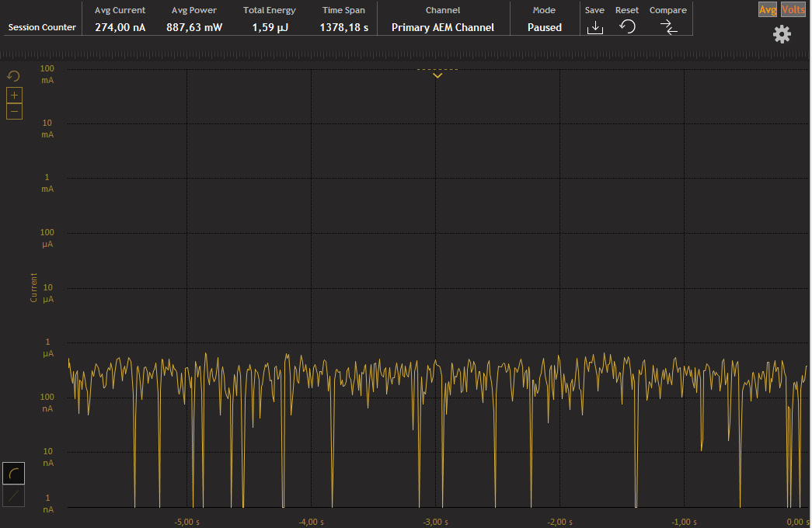812x528 pixels.
Task: Click the Avg Power value 887,63 mW
Action: [x=194, y=27]
